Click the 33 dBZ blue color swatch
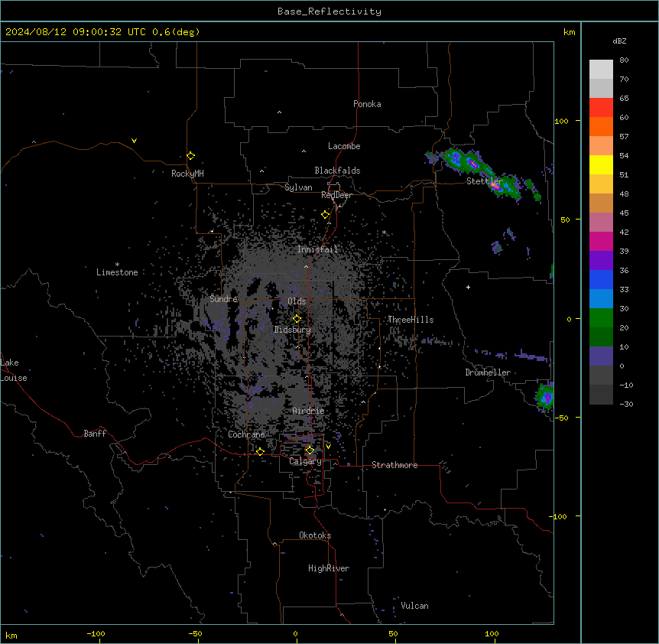The image size is (659, 644). tap(601, 298)
